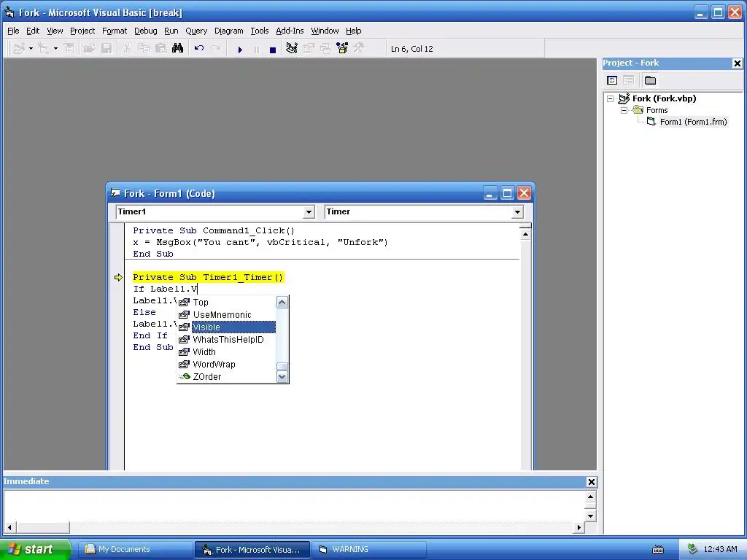Click the autocomplete list scroll up arrow
Viewport: 747px width, 560px height.
(282, 303)
